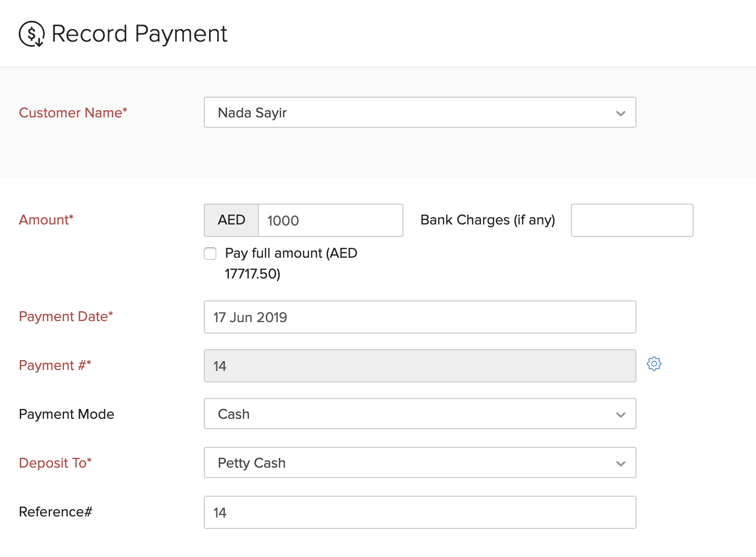Click the Customer Name label
This screenshot has width=756, height=557.
73,113
